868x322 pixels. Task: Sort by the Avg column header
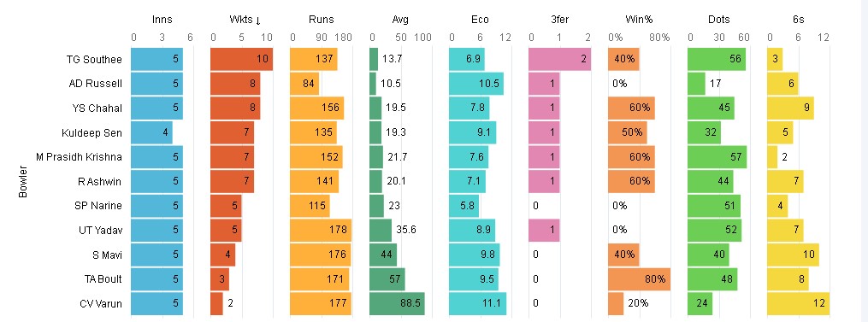tap(399, 20)
